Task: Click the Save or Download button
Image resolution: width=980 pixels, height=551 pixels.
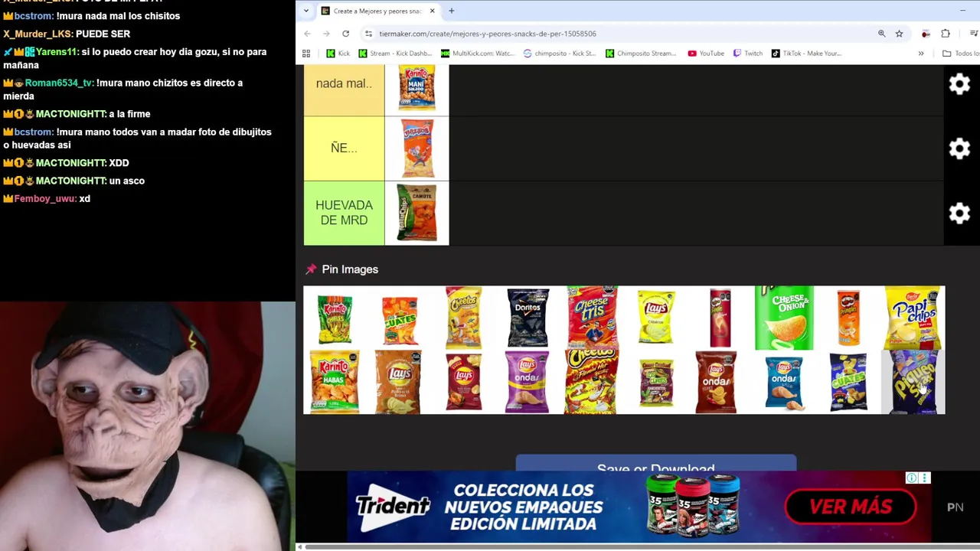Action: (656, 464)
